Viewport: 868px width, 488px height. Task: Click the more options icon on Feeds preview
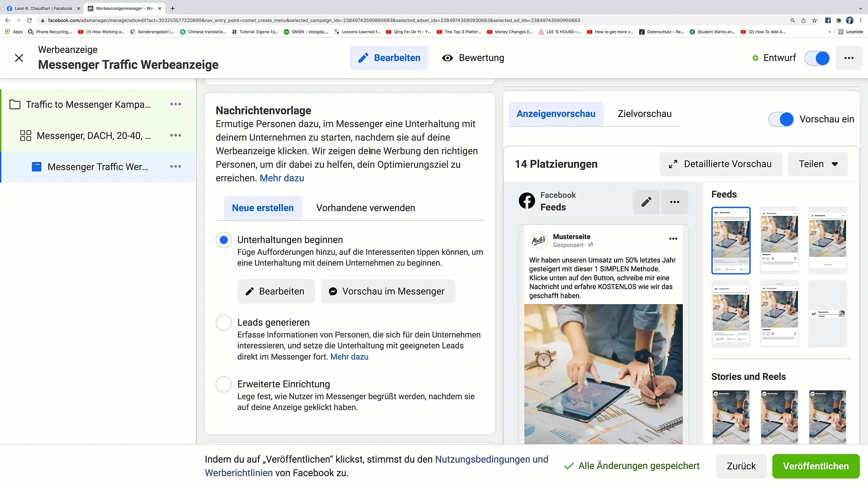[x=675, y=202]
